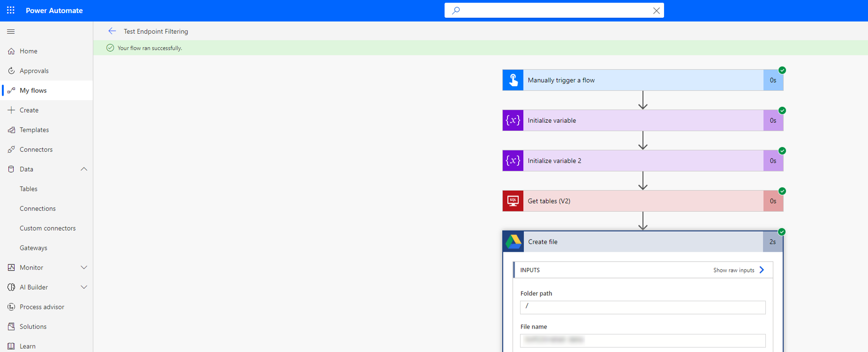The width and height of the screenshot is (868, 352).
Task: Click the back arrow beside flow title
Action: pos(112,31)
